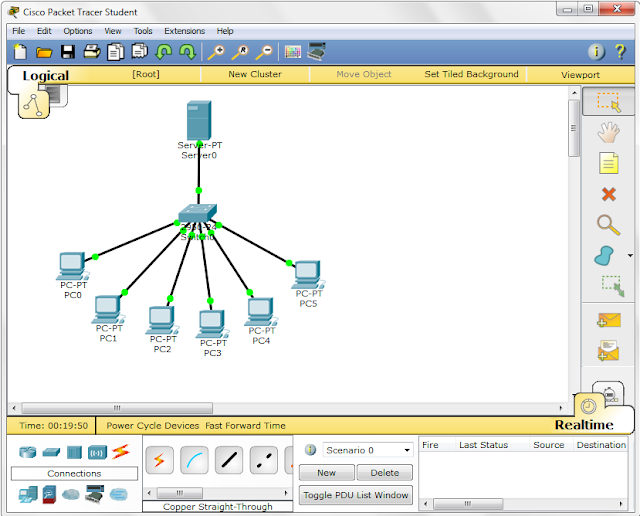Click Toggle PDU List Window
640x516 pixels.
[356, 495]
